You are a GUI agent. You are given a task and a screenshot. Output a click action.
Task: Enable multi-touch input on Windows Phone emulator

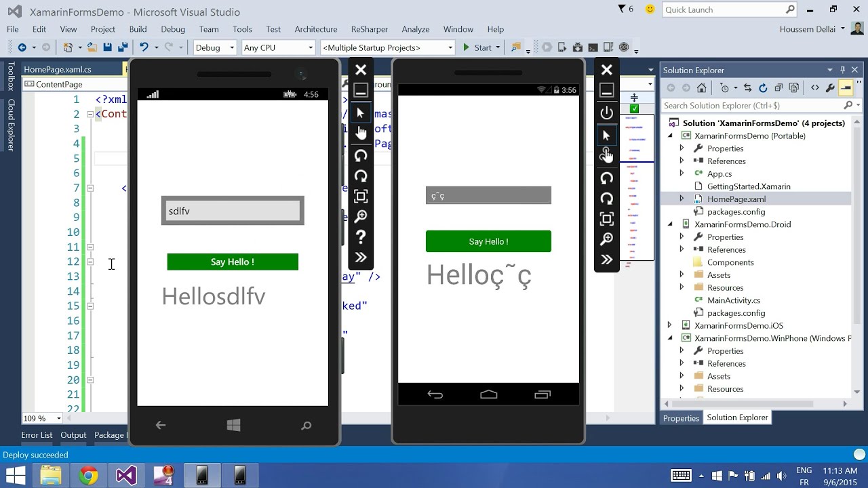(x=361, y=134)
